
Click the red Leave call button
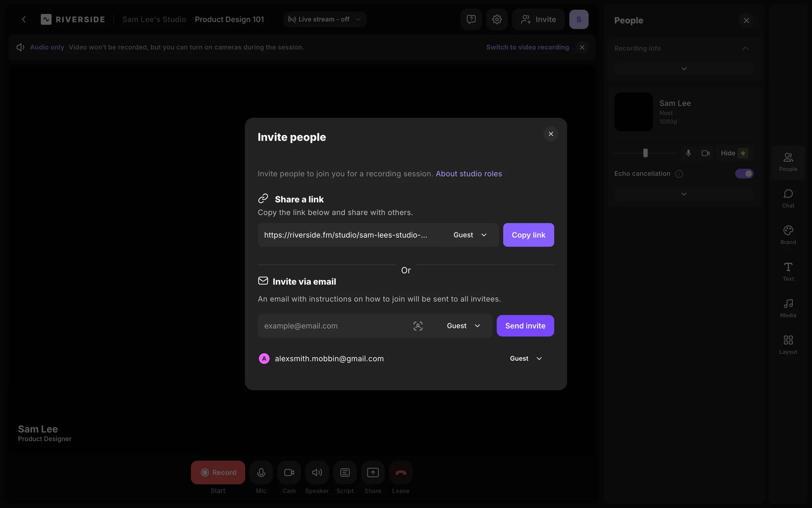click(x=401, y=472)
